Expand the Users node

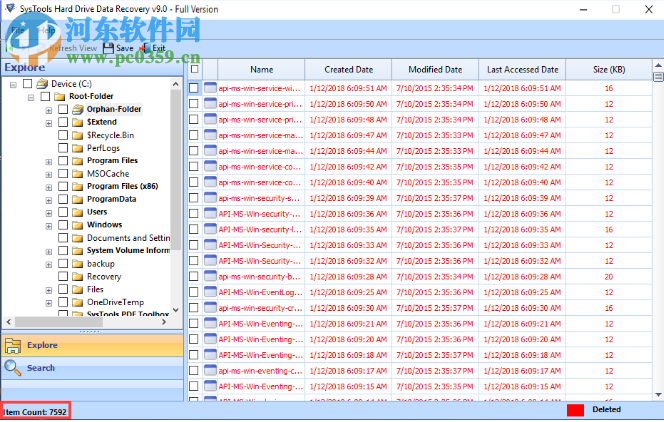click(49, 213)
